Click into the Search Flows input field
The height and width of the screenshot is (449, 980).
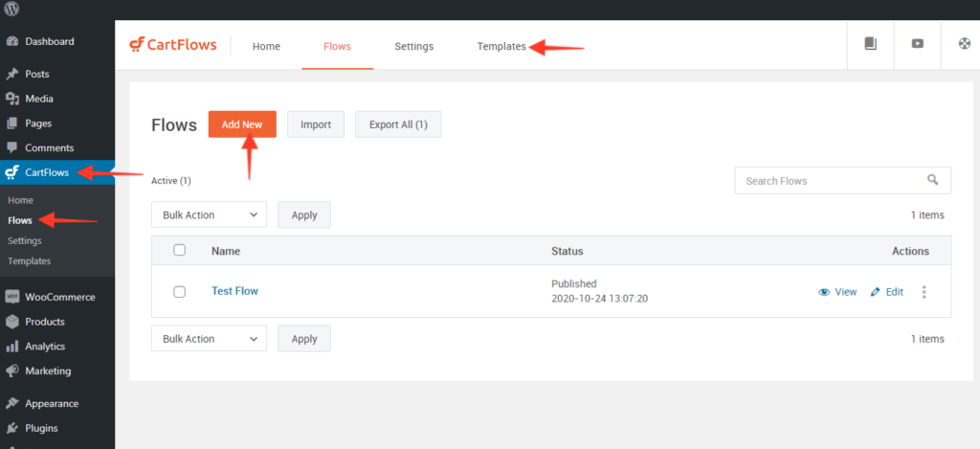[828, 180]
